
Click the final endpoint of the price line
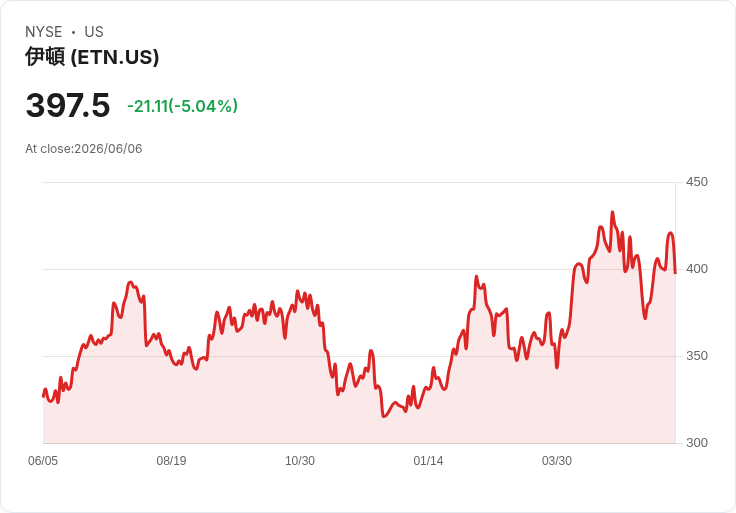coord(675,273)
